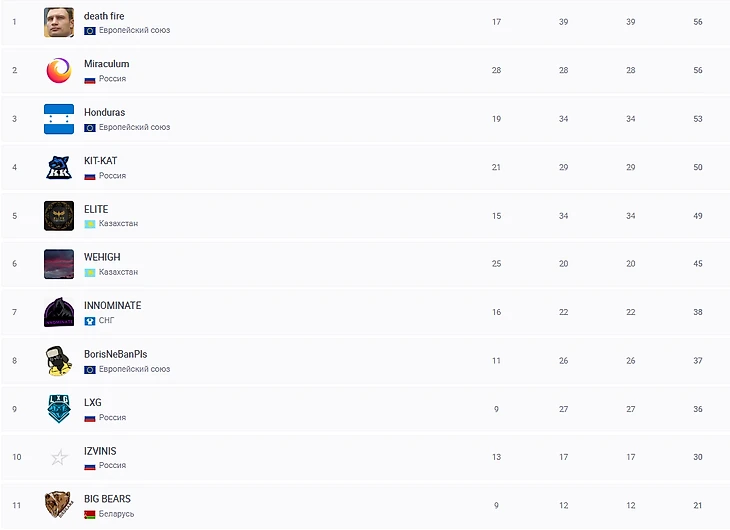Image resolution: width=730 pixels, height=530 pixels.
Task: Open the death fire team avatar
Action: [59, 22]
